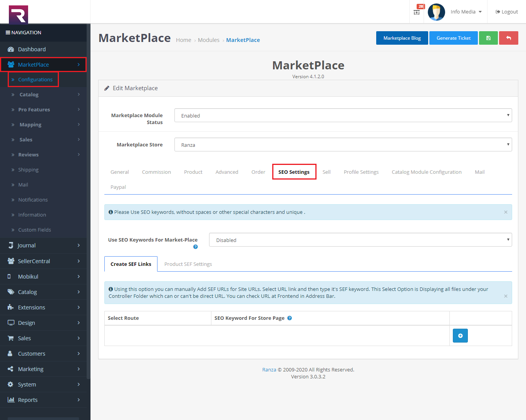Viewport: 526px width, 420px height.
Task: Click the Dashboard palette icon
Action: [11, 49]
